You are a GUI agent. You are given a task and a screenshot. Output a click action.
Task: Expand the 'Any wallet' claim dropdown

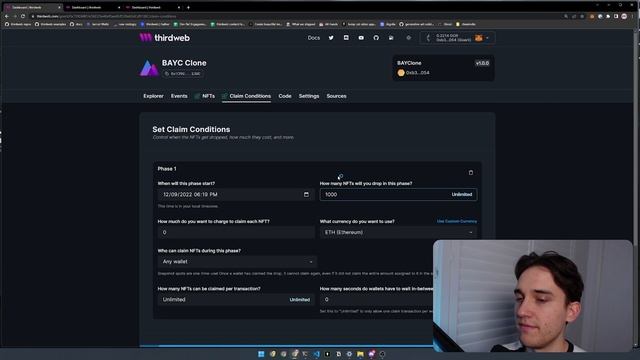[x=237, y=262]
